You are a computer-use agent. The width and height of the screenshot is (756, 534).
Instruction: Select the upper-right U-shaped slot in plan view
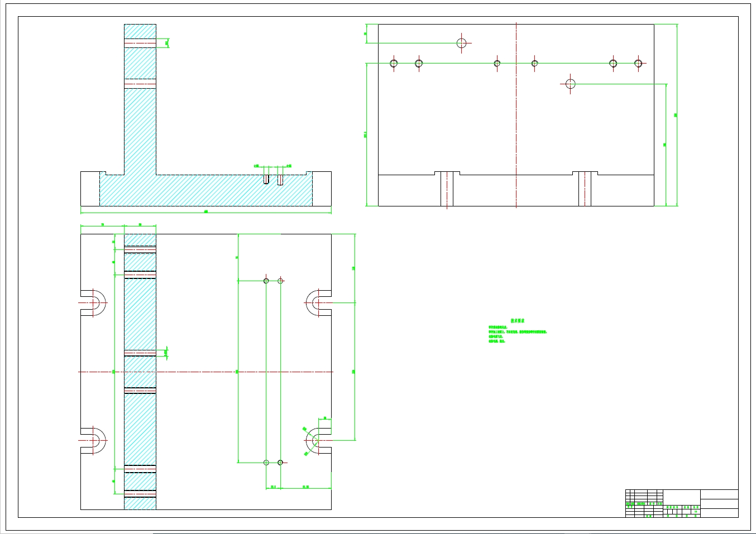pos(318,303)
